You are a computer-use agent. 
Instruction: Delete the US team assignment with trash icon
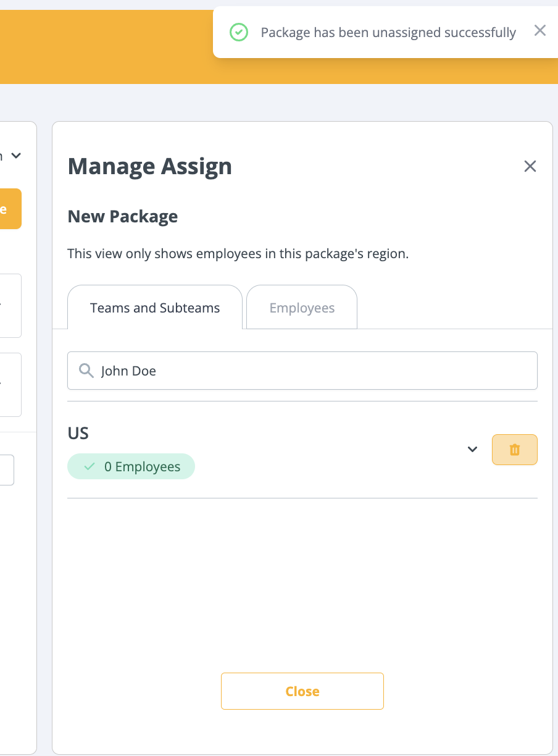click(x=514, y=450)
